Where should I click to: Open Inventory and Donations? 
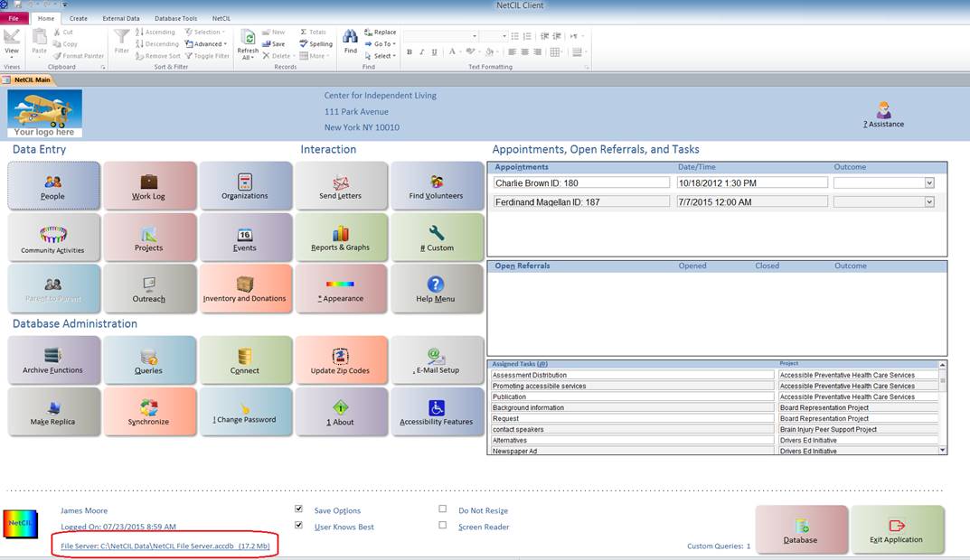coord(245,289)
